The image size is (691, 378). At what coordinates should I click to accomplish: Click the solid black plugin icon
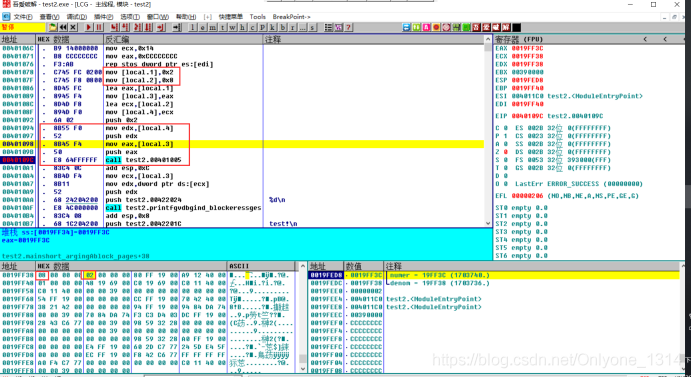(x=516, y=27)
